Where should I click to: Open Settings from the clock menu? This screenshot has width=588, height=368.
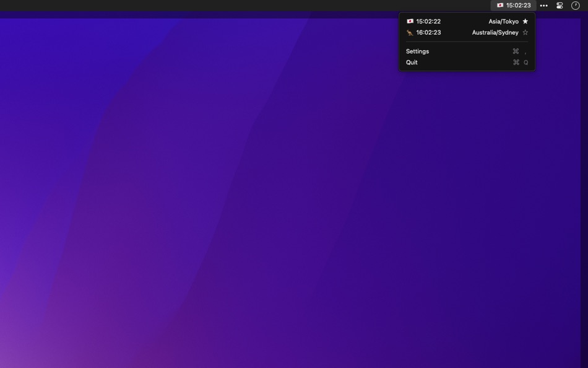tap(467, 51)
